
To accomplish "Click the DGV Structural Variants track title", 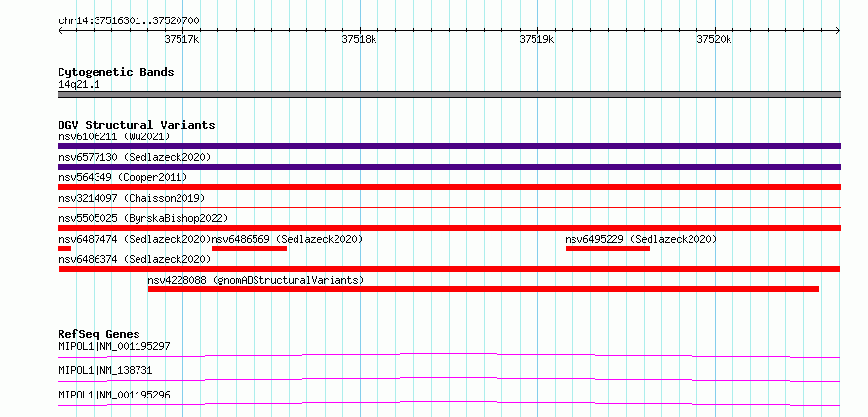I will point(137,125).
